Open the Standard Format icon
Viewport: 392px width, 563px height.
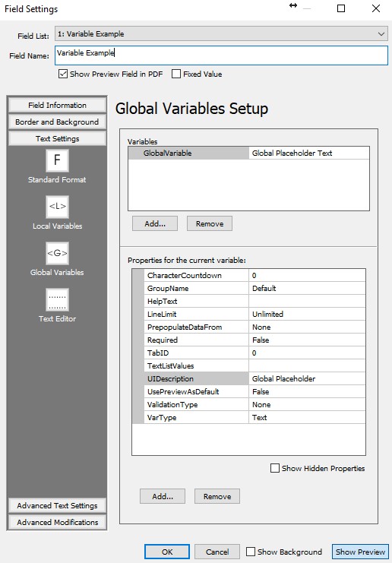(57, 160)
